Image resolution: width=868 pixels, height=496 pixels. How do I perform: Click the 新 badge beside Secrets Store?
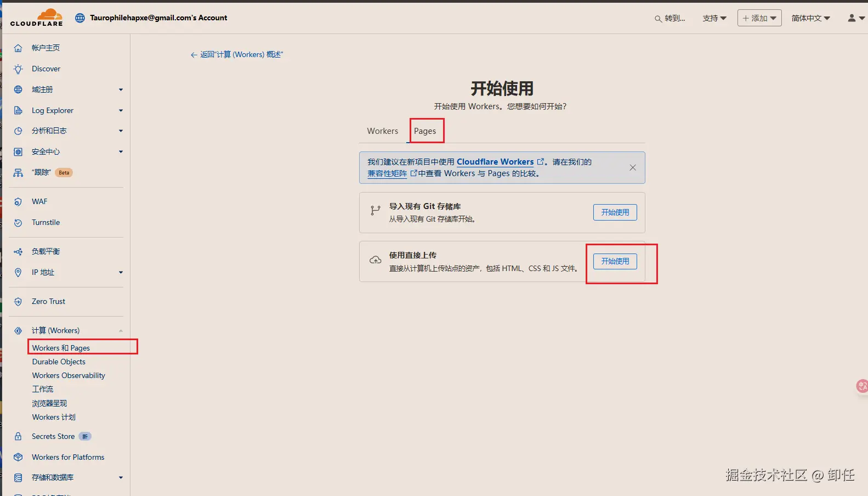(85, 437)
